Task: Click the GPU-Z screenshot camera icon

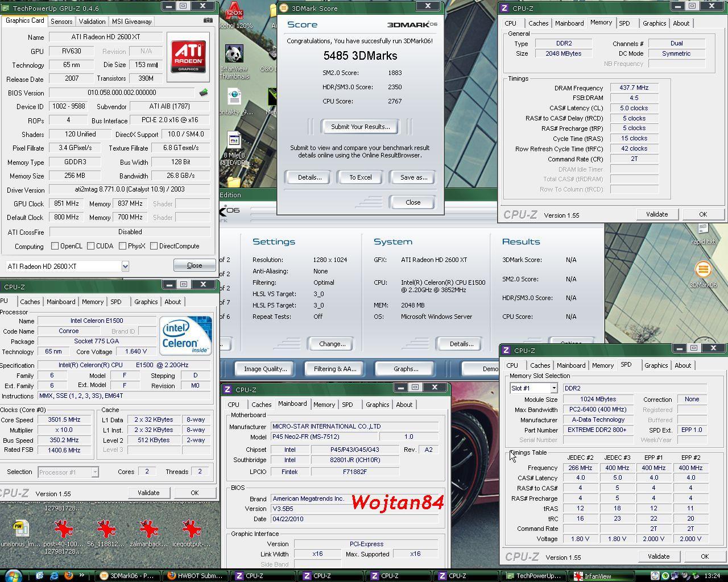Action: pyautogui.click(x=208, y=20)
